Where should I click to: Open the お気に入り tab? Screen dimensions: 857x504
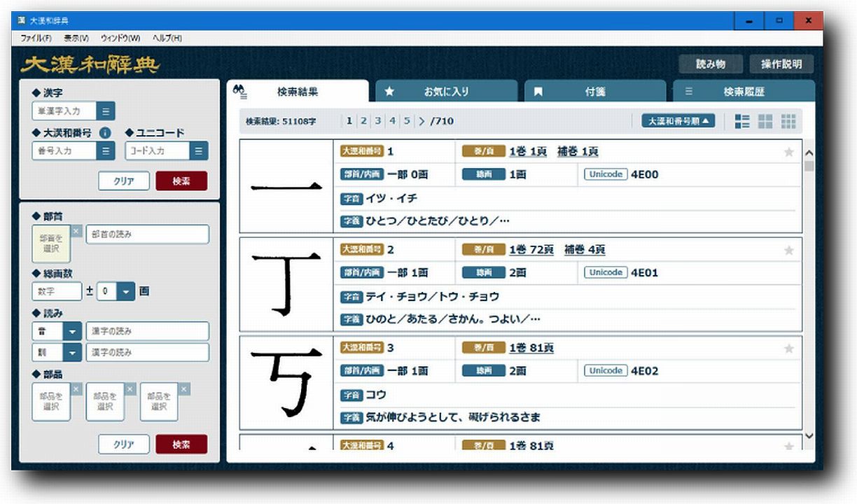point(446,92)
